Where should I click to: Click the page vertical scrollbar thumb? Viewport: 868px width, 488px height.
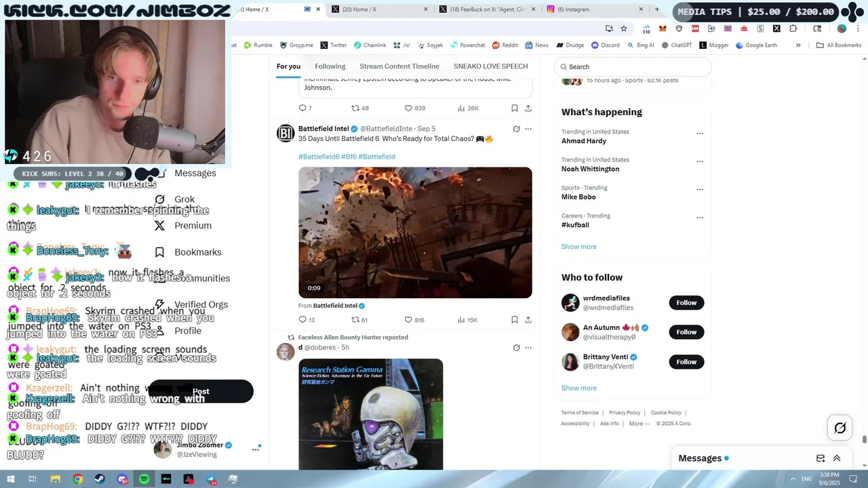864,439
